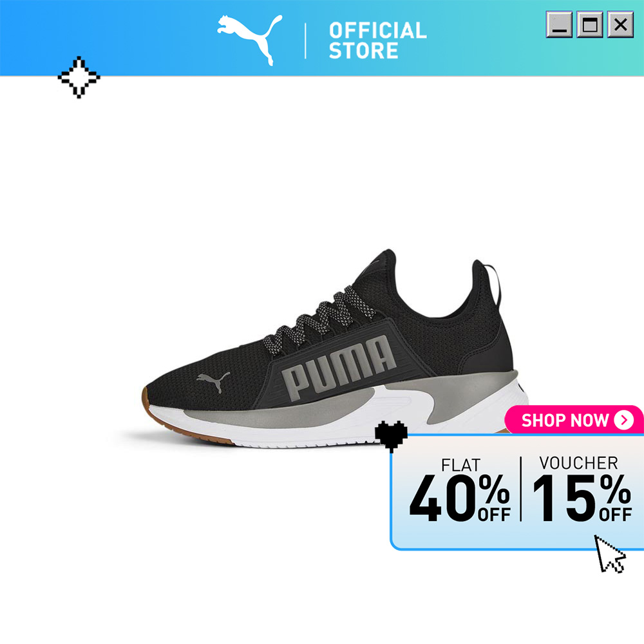Click the pixel sparkle star icon
The width and height of the screenshot is (644, 644).
[x=79, y=77]
